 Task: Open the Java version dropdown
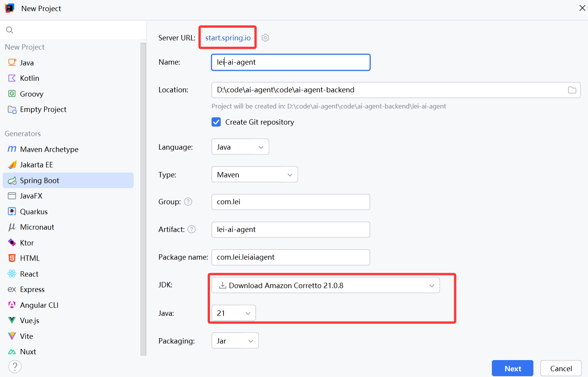(233, 313)
